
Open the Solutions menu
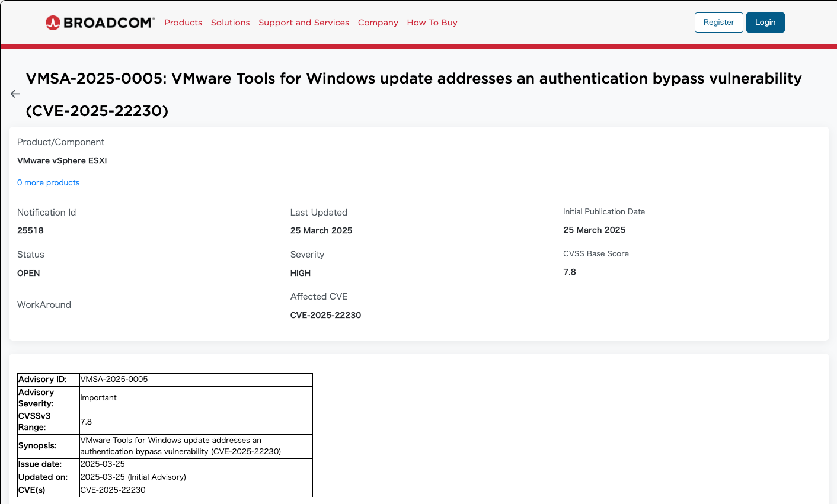[230, 23]
